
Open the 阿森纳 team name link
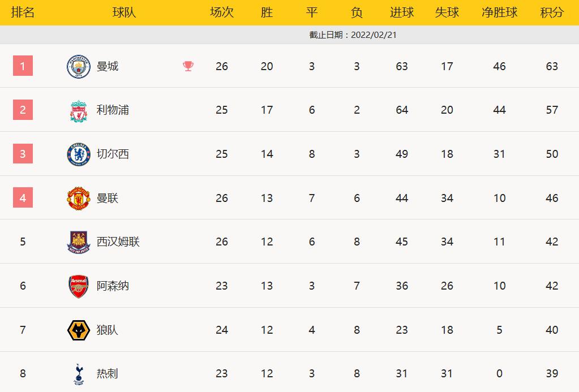tap(113, 286)
